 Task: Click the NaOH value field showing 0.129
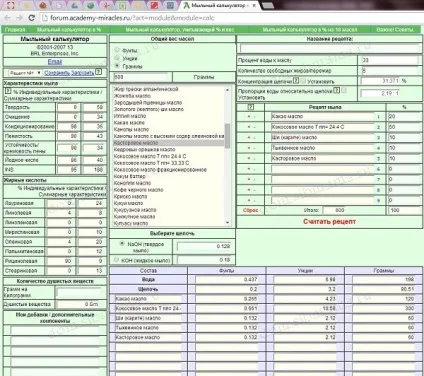tap(204, 246)
